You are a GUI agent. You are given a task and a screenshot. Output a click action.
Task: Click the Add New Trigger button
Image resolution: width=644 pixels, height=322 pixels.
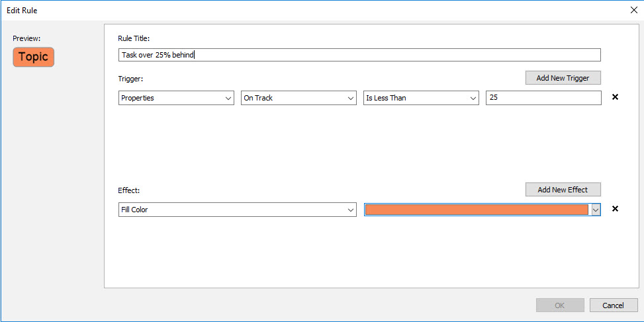563,78
